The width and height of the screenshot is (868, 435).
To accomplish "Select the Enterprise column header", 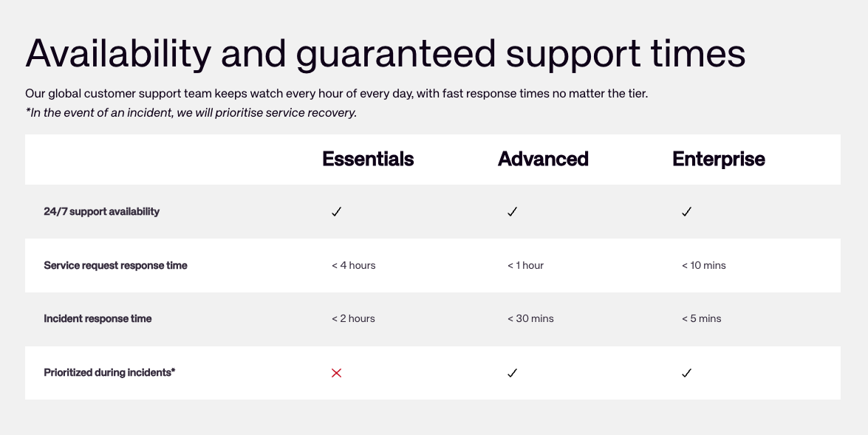I will 718,159.
